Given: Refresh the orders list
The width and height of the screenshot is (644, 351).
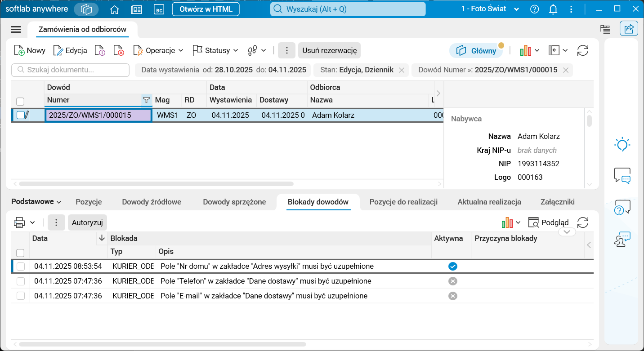Looking at the screenshot, I should (x=583, y=50).
